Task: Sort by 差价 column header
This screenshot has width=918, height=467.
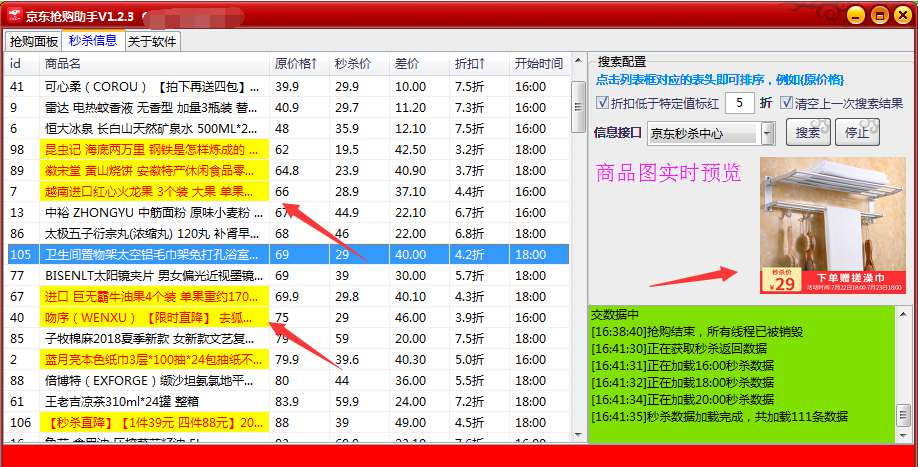Action: pyautogui.click(x=419, y=63)
